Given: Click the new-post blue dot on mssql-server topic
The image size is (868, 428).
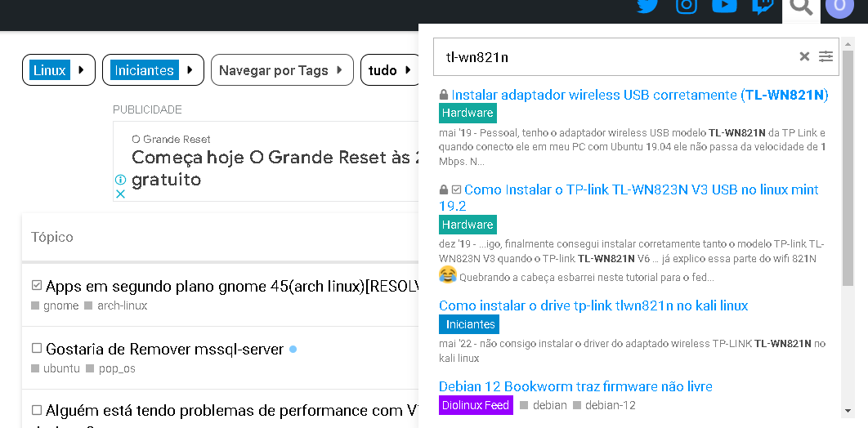Looking at the screenshot, I should 293,350.
